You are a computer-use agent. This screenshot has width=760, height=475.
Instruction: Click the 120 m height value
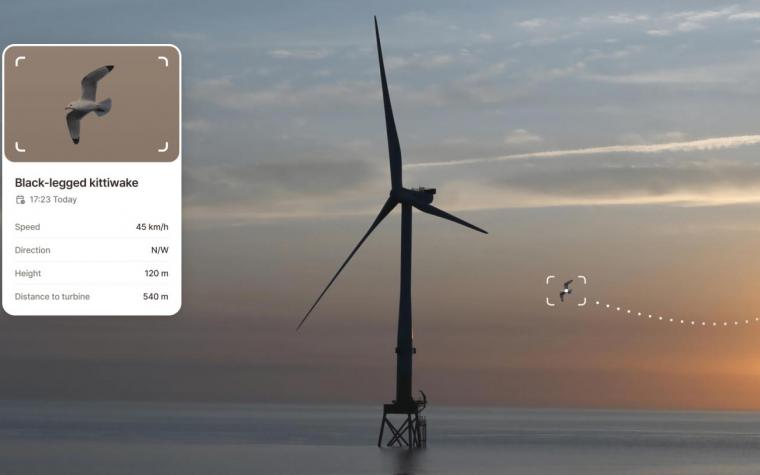157,273
